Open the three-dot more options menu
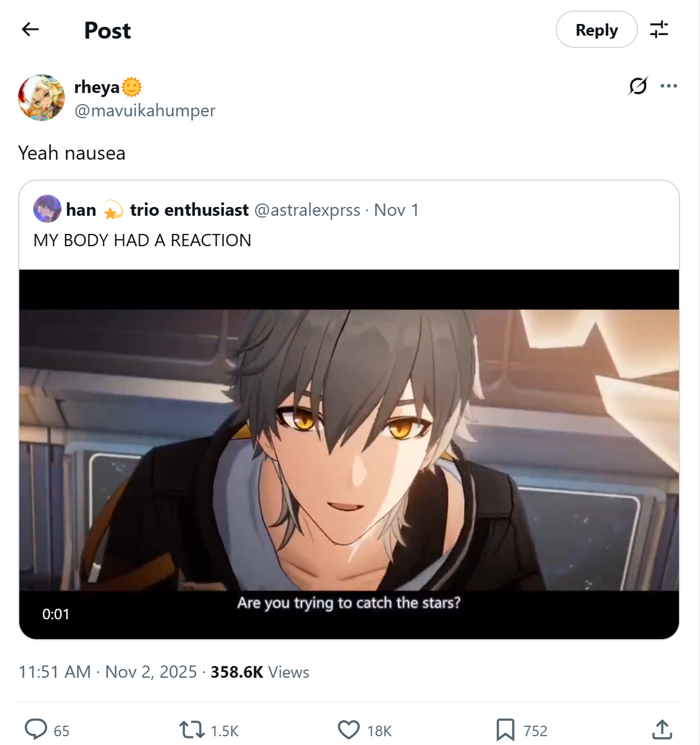The width and height of the screenshot is (700, 745). (x=668, y=86)
